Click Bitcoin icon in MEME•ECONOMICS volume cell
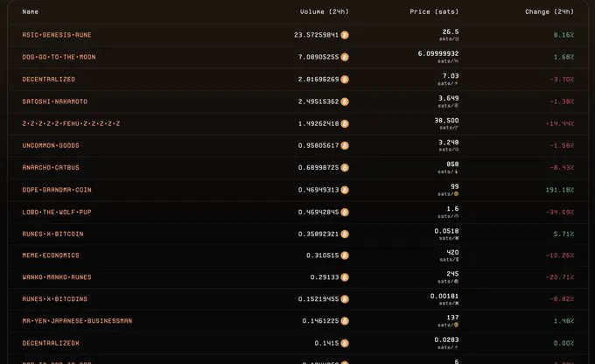This screenshot has height=364, width=595. pos(345,255)
